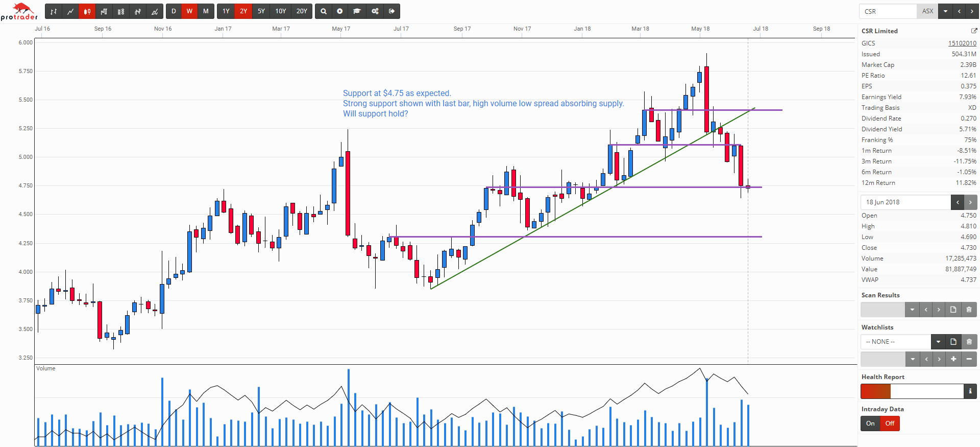
Task: Click the VWAP value 4.737
Action: point(969,280)
